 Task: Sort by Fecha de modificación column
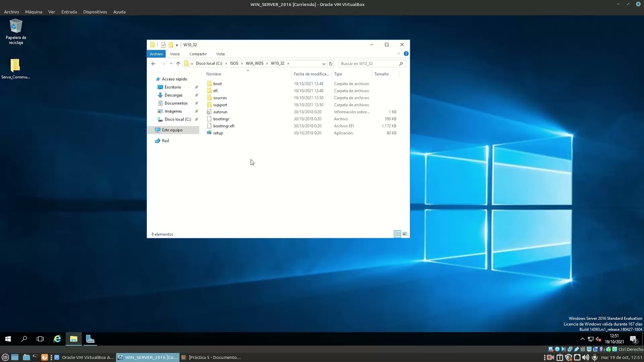click(x=311, y=74)
